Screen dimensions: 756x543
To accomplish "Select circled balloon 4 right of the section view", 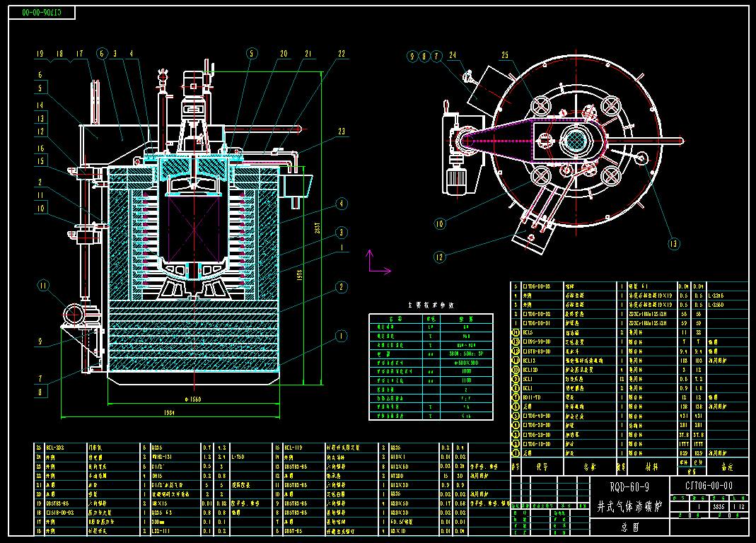I will 342,204.
